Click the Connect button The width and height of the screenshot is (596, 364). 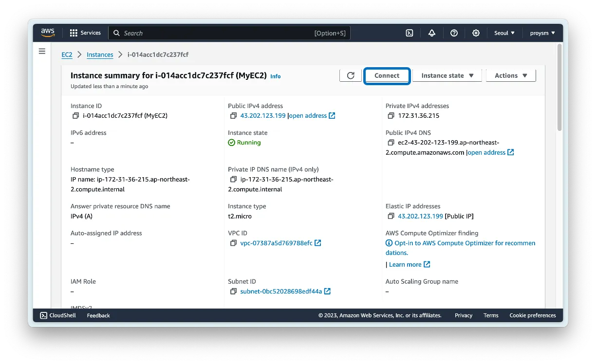[x=387, y=75]
